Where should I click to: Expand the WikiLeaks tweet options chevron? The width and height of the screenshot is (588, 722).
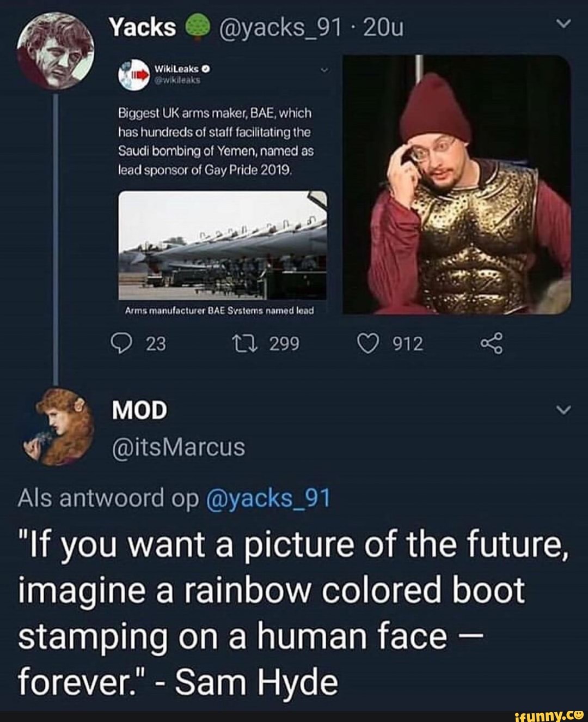coord(324,70)
